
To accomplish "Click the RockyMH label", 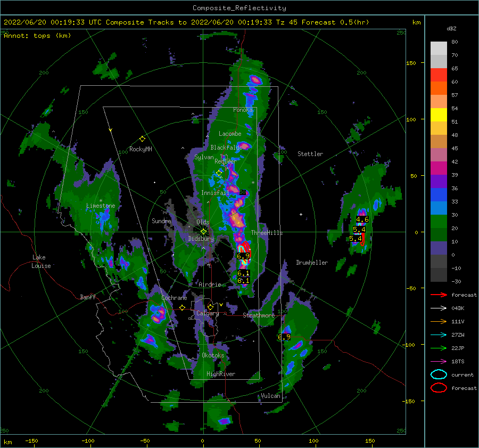I will pos(141,149).
